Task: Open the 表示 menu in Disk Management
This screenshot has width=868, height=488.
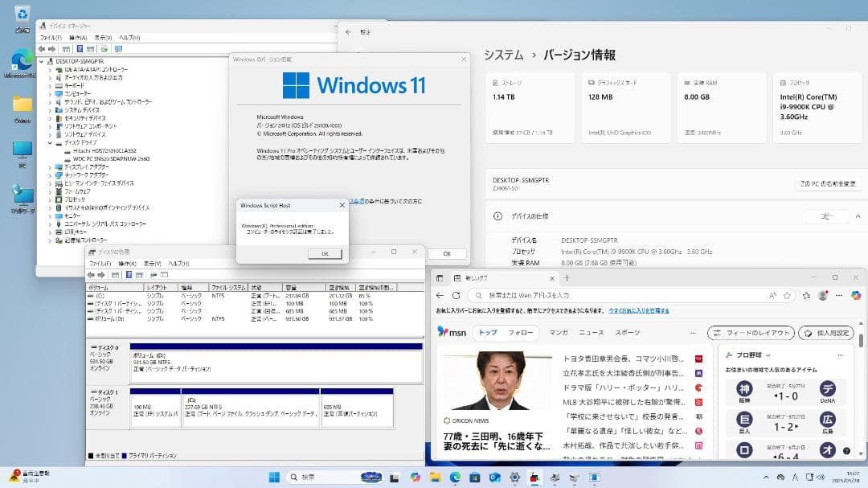Action: click(152, 264)
